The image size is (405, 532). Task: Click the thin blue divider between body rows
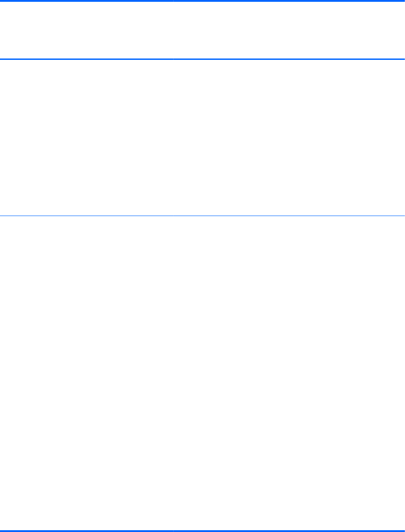(202, 216)
